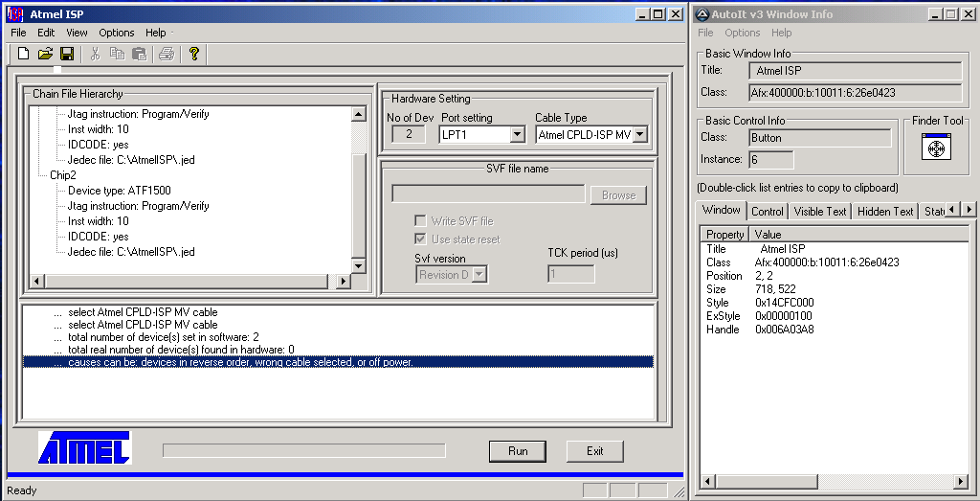Click the Basic Window Info Class field
The image size is (980, 501).
[x=856, y=93]
